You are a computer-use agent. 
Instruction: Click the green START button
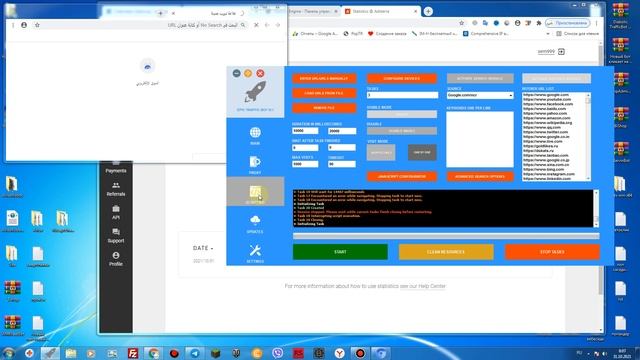[x=340, y=252]
